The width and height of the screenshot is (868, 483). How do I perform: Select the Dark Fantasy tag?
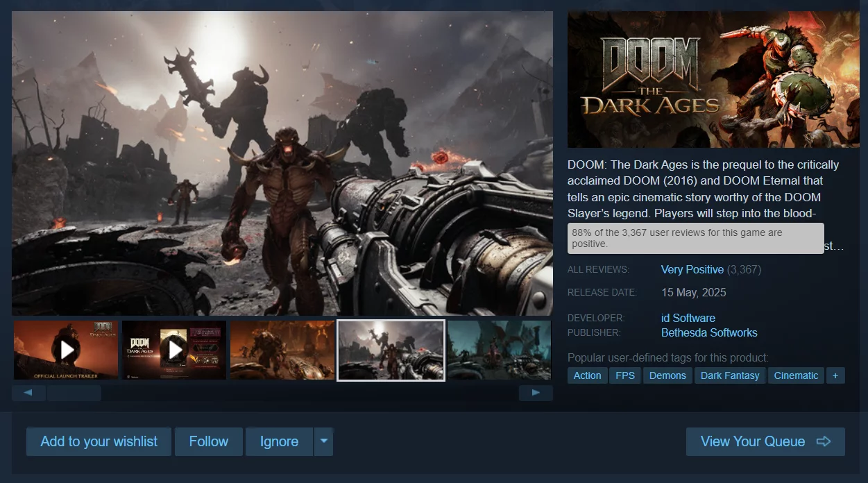click(x=730, y=375)
